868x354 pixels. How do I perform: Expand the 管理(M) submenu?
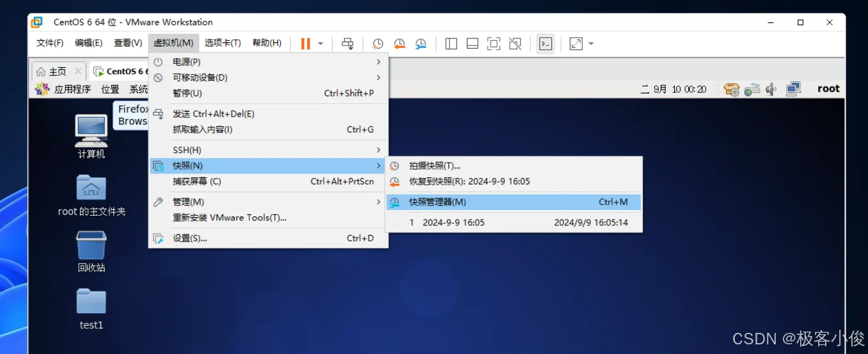tap(269, 202)
